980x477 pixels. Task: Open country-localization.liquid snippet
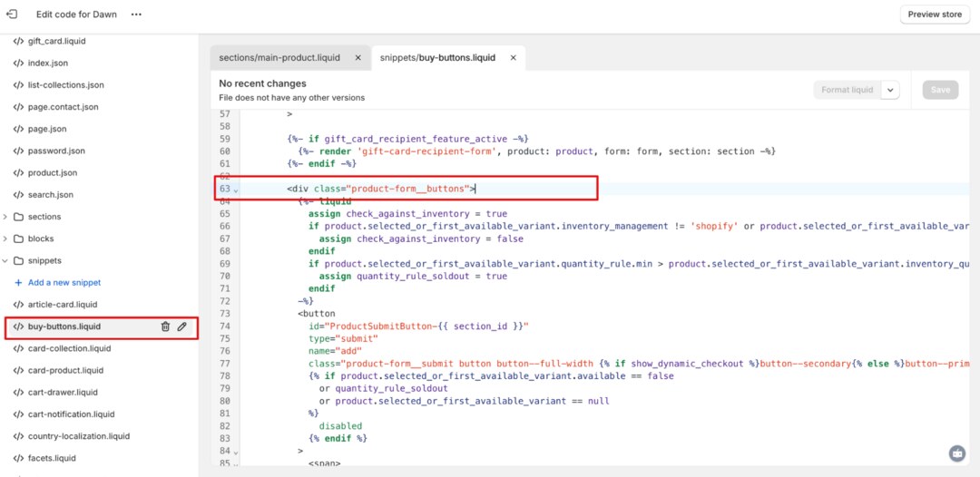click(x=79, y=436)
